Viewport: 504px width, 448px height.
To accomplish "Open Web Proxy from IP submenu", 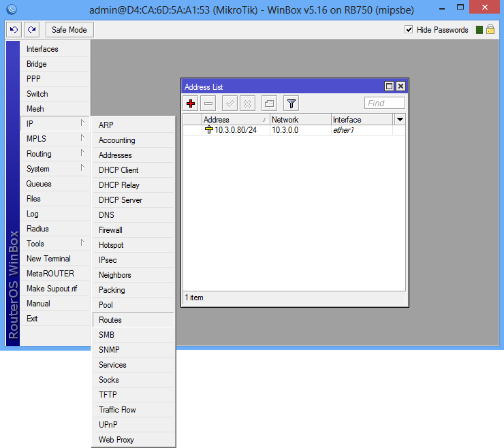I will [133, 440].
